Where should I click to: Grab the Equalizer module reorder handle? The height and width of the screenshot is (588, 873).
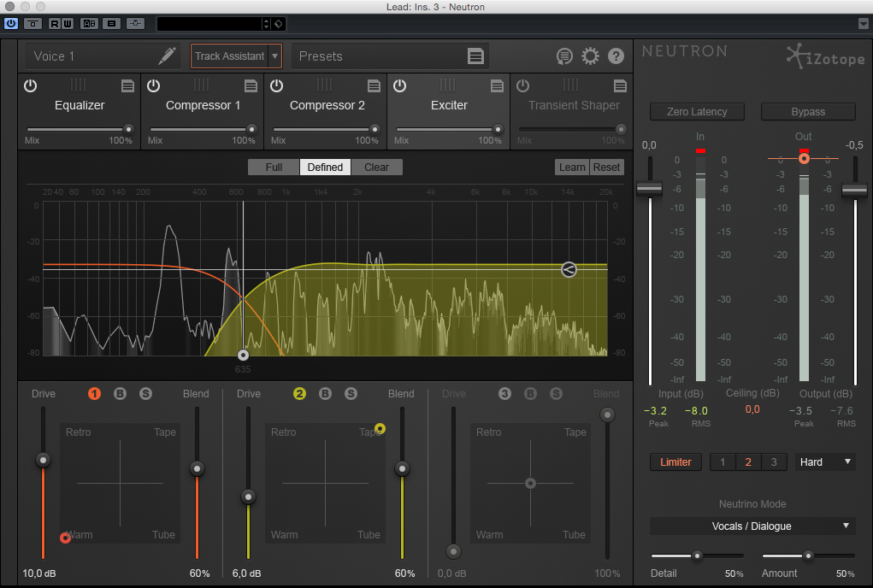click(79, 85)
